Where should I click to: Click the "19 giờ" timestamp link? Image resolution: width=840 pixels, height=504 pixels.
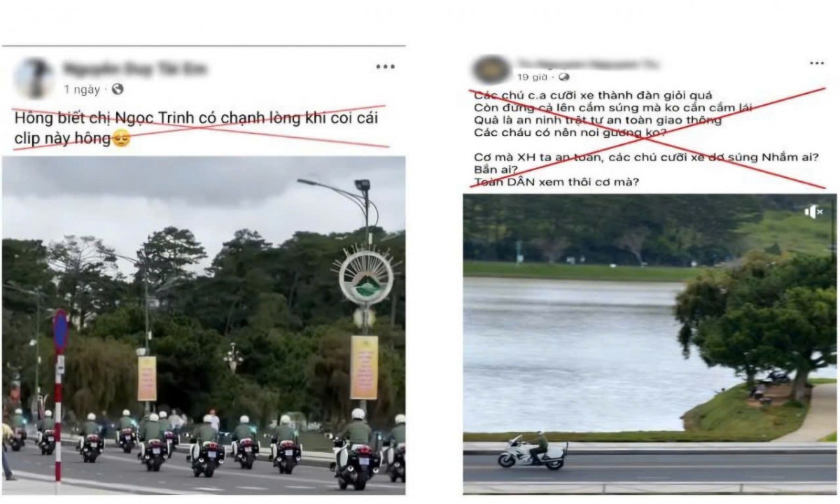(532, 77)
